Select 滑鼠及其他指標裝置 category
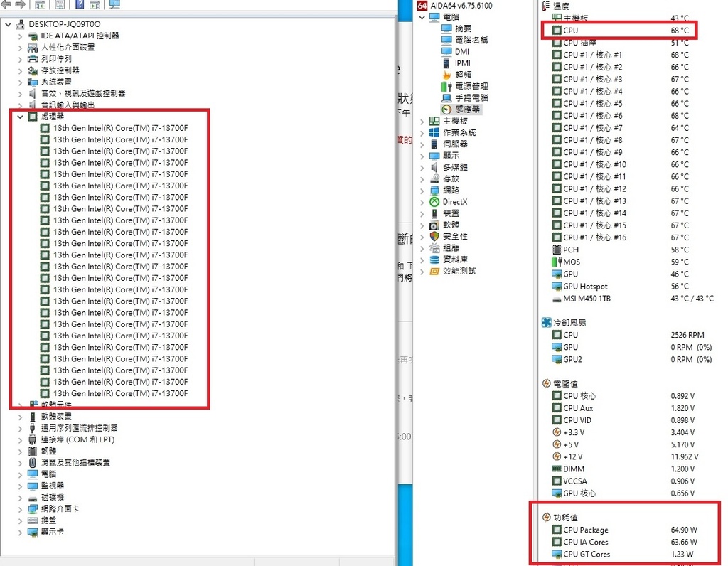 pos(75,463)
